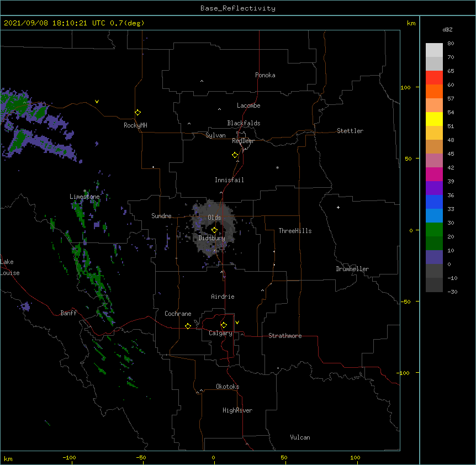This screenshot has height=465, width=476.
Task: Select the 45 dBZ mauve pink swatch
Action: click(434, 160)
